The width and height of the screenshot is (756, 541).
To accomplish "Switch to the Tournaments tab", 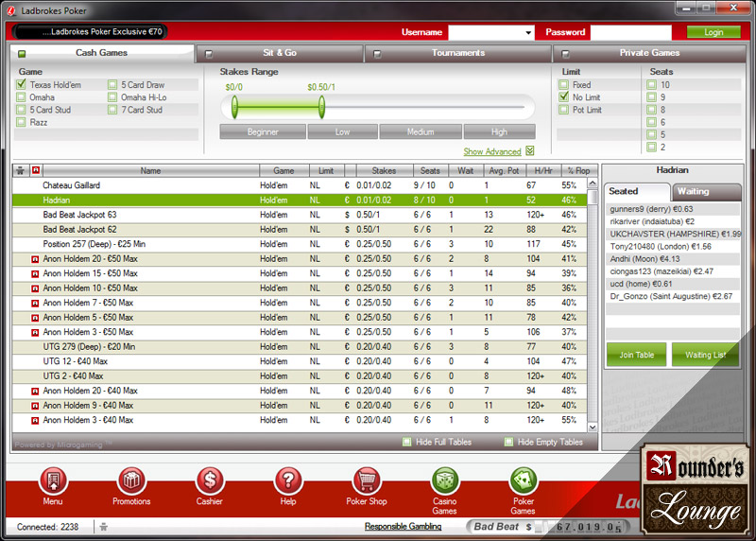I will 458,53.
